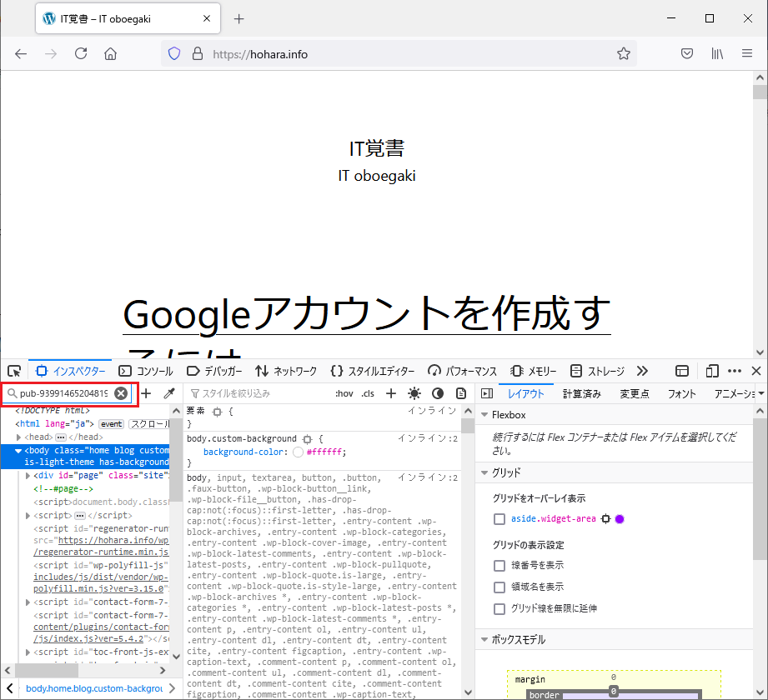Collapse the ボックスモデル section
This screenshot has width=768, height=700.
pos(484,640)
